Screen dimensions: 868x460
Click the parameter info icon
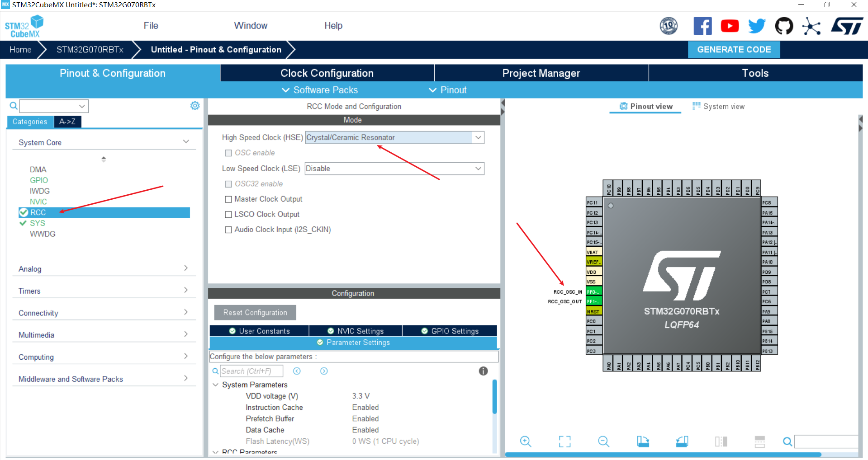point(483,371)
